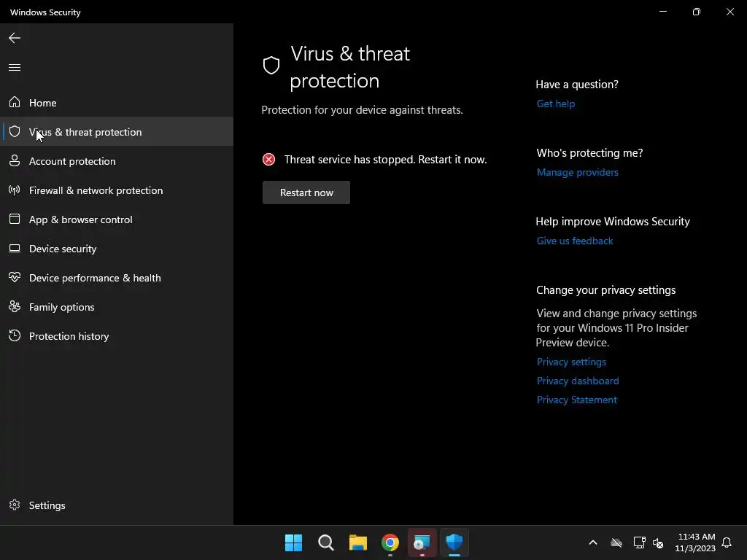This screenshot has width=747, height=560.
Task: Click the muted volume tray icon
Action: point(658,542)
